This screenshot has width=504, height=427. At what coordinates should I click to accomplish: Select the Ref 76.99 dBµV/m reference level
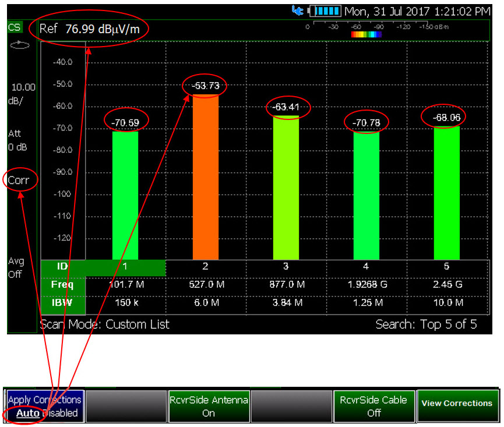tap(89, 29)
